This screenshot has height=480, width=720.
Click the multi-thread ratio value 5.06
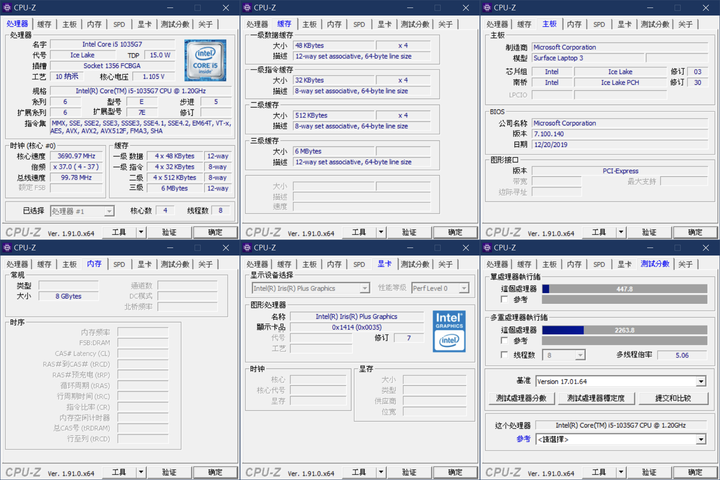(682, 355)
